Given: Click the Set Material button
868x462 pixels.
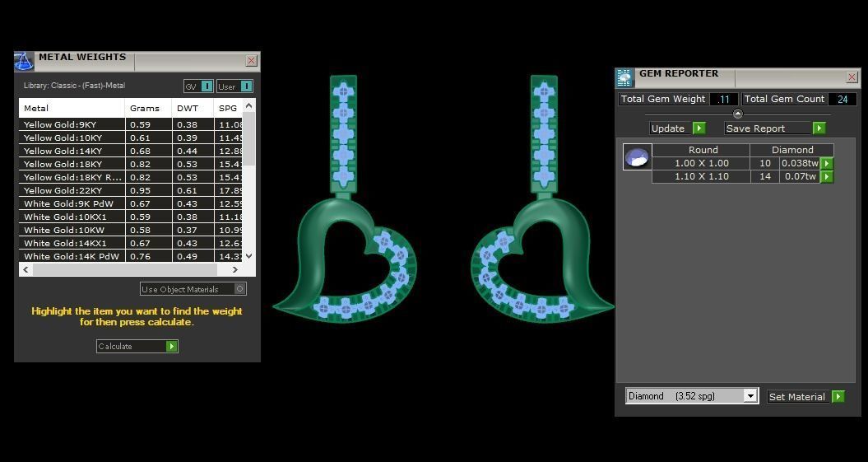Looking at the screenshot, I should pos(805,397).
